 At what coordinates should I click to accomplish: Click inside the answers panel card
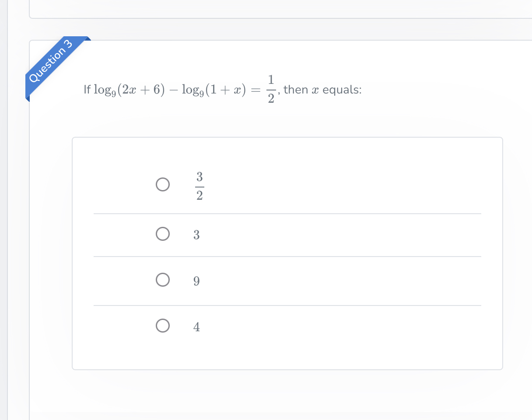pos(287,253)
